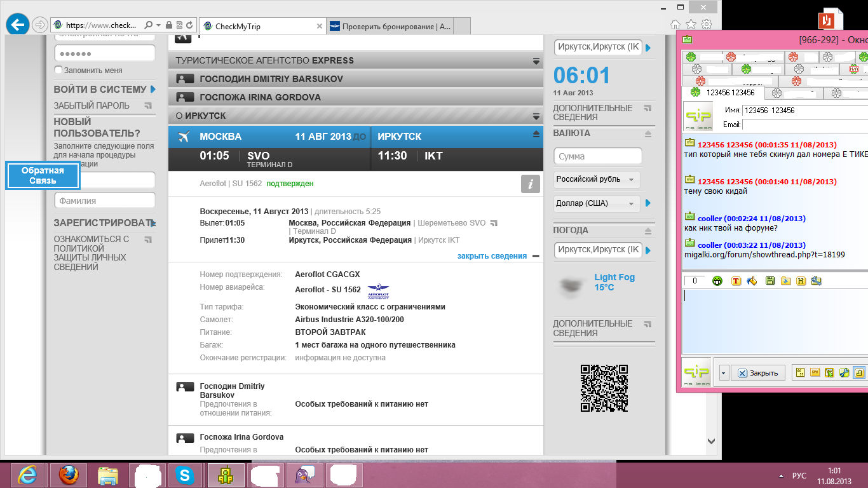Click the 'Имя' field in chat window
868x488 pixels.
coord(805,111)
